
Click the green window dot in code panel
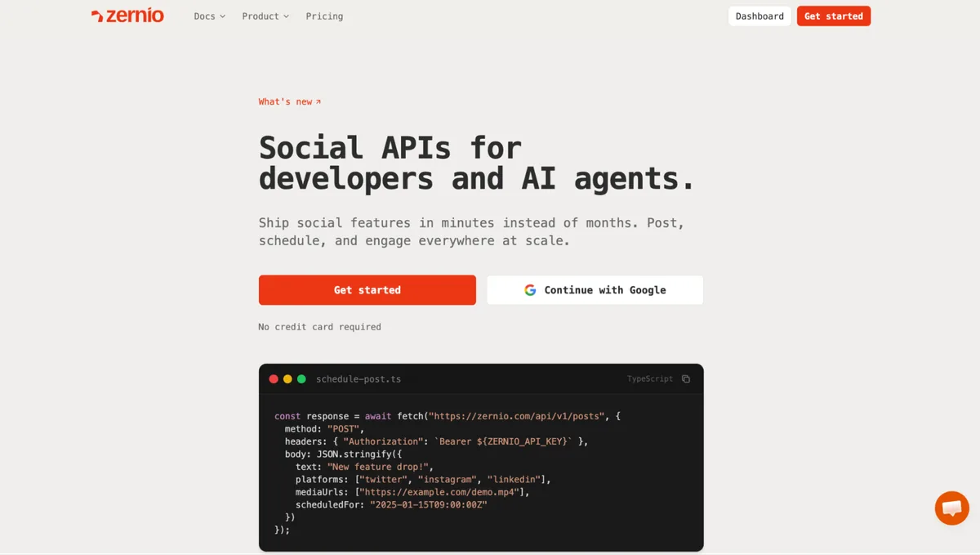[x=301, y=379]
